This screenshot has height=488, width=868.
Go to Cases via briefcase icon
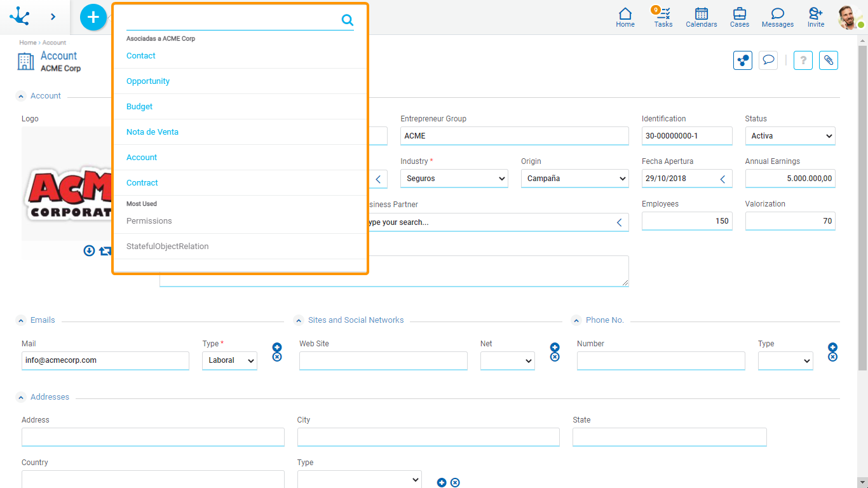(x=739, y=17)
